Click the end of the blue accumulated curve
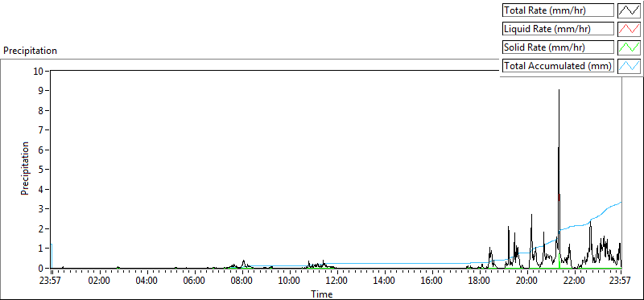The image size is (644, 300). 621,202
